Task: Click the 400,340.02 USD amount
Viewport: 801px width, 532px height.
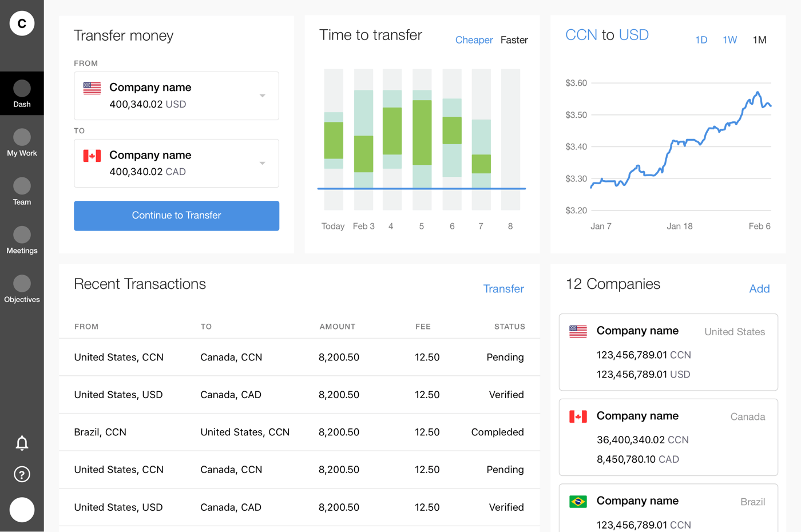Action: [148, 105]
